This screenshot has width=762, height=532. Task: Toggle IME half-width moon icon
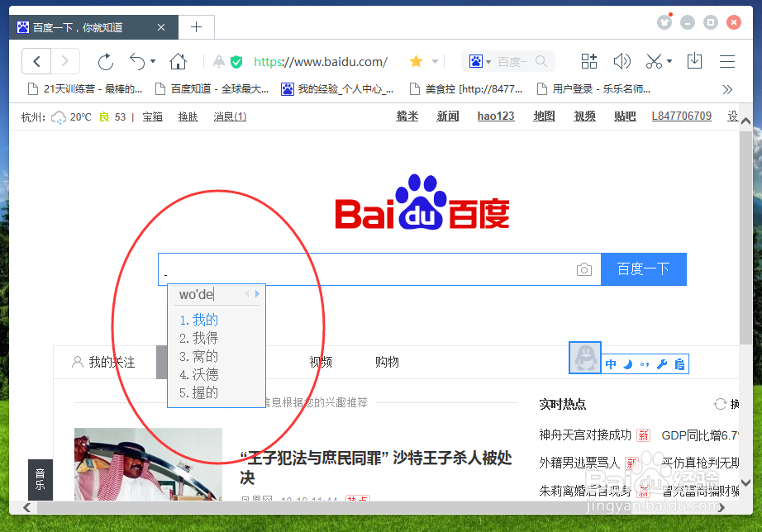point(628,364)
